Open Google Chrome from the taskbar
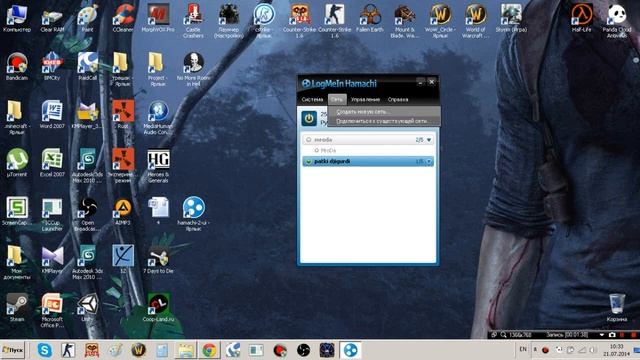The image size is (640, 360). 209,350
